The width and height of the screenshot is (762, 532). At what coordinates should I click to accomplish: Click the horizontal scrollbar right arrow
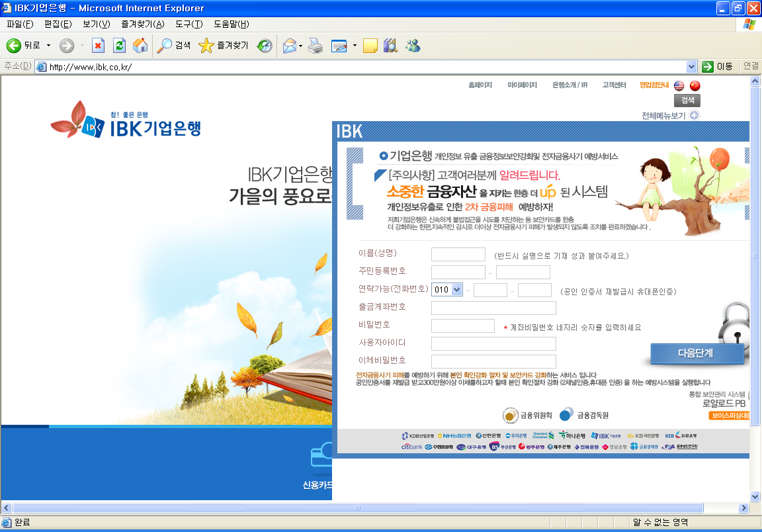pos(743,508)
